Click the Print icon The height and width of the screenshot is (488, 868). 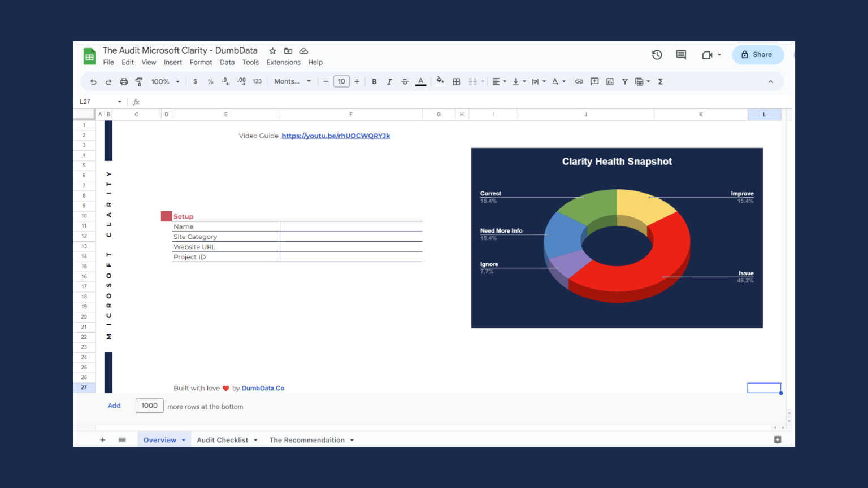[124, 82]
